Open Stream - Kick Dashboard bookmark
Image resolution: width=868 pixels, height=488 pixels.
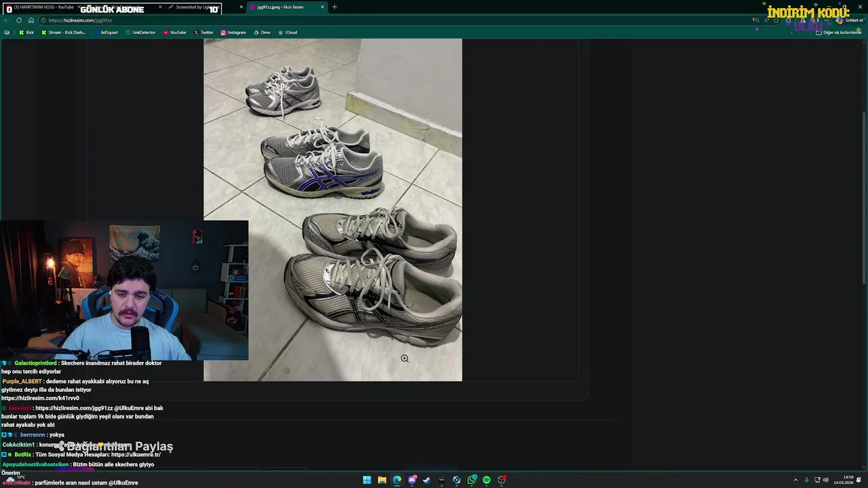[x=64, y=33]
